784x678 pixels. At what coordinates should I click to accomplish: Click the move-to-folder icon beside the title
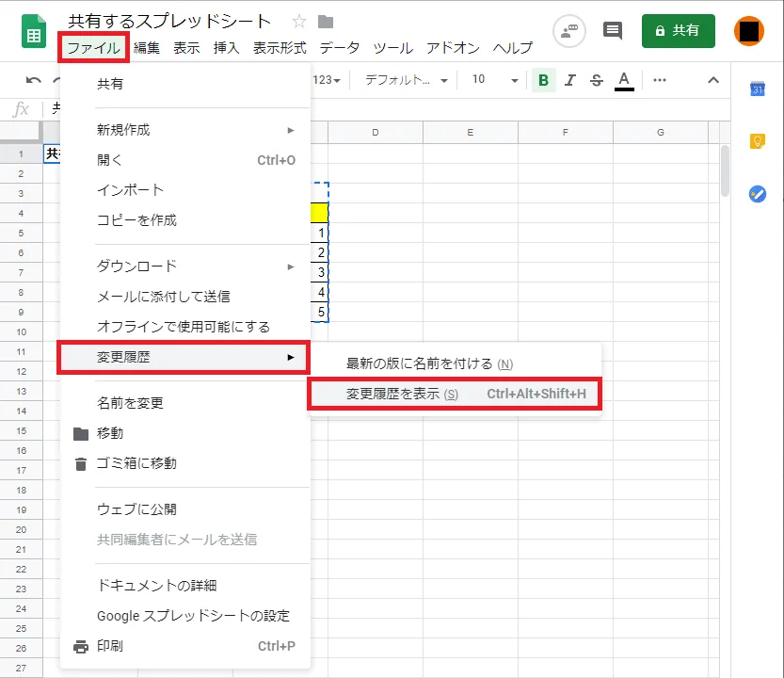pyautogui.click(x=326, y=22)
